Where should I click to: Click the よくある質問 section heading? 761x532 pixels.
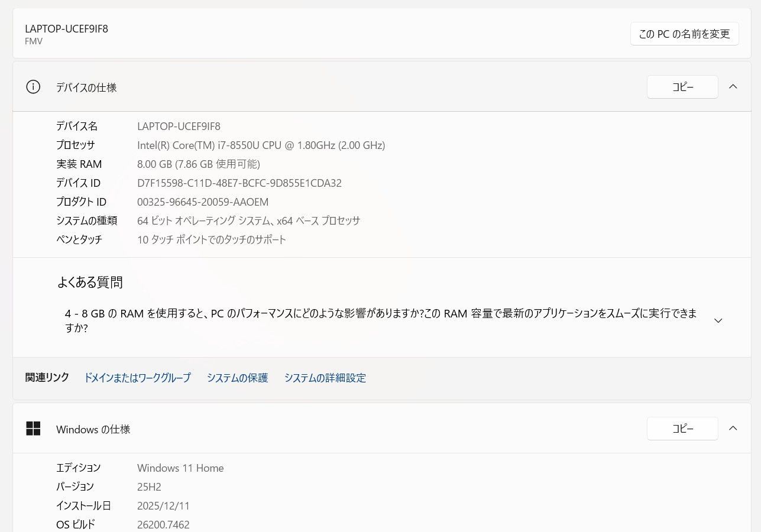pyautogui.click(x=89, y=283)
